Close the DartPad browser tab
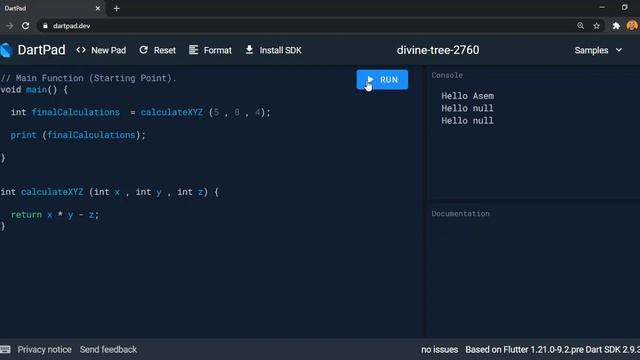The height and width of the screenshot is (360, 640). coord(98,8)
